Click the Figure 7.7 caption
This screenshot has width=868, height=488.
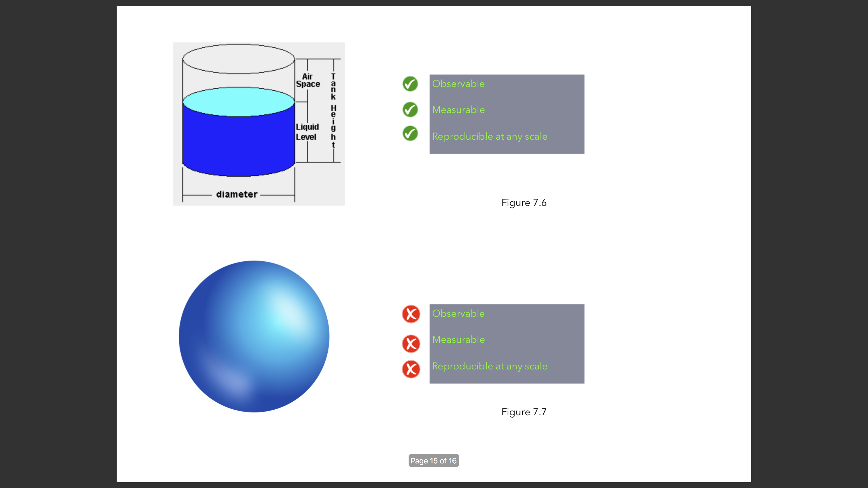point(524,412)
